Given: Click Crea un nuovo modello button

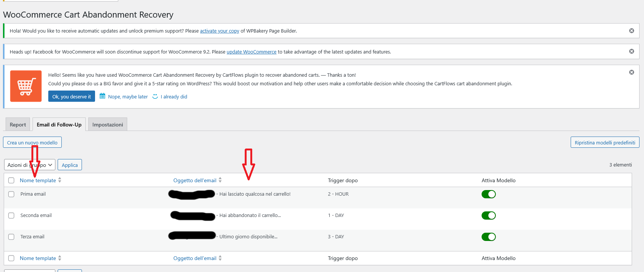Looking at the screenshot, I should click(32, 143).
